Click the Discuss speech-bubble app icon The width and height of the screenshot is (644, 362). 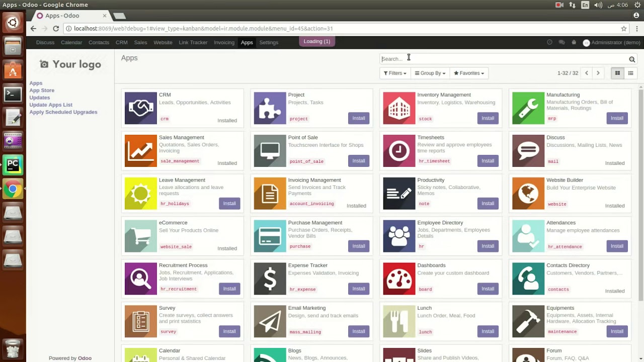(x=528, y=151)
